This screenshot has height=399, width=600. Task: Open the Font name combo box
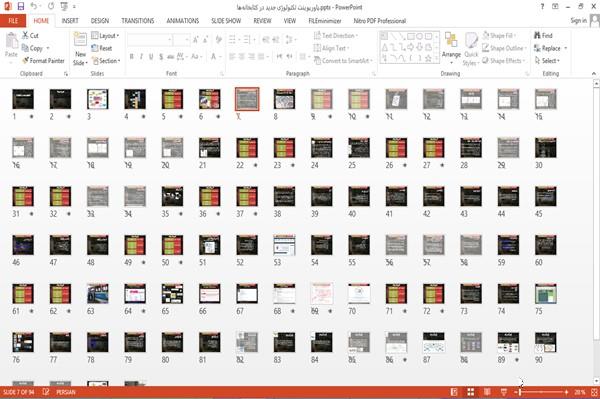(x=150, y=39)
